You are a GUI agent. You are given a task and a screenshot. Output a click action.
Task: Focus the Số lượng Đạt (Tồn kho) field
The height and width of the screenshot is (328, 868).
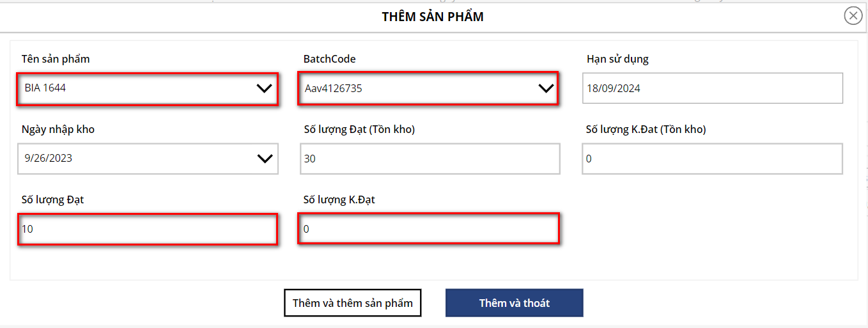tap(430, 159)
